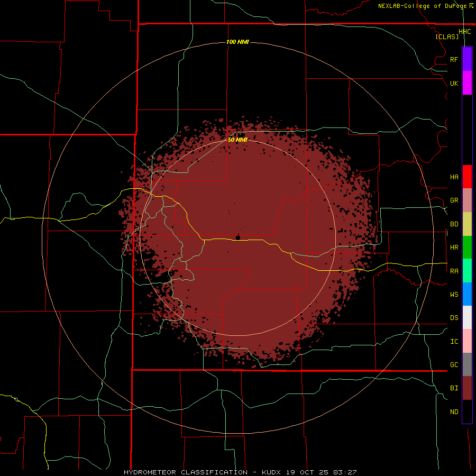Viewport: 476px width, 476px height.
Task: Click the 50 NMI range ring label
Action: 237,140
